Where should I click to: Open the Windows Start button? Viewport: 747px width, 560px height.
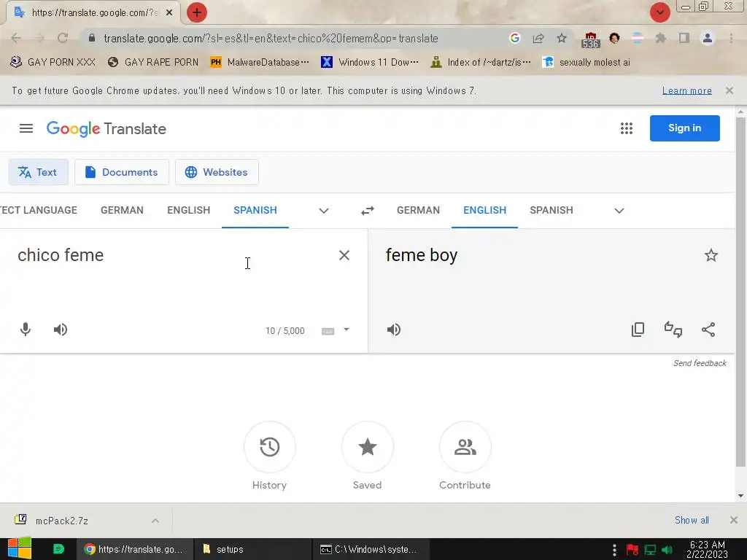pyautogui.click(x=20, y=548)
